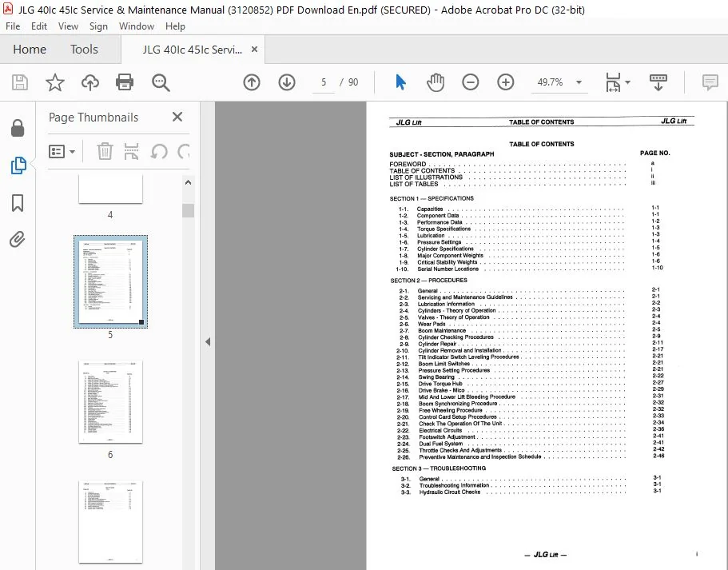Zoom in with the plus icon
728x570 pixels.
[x=506, y=82]
